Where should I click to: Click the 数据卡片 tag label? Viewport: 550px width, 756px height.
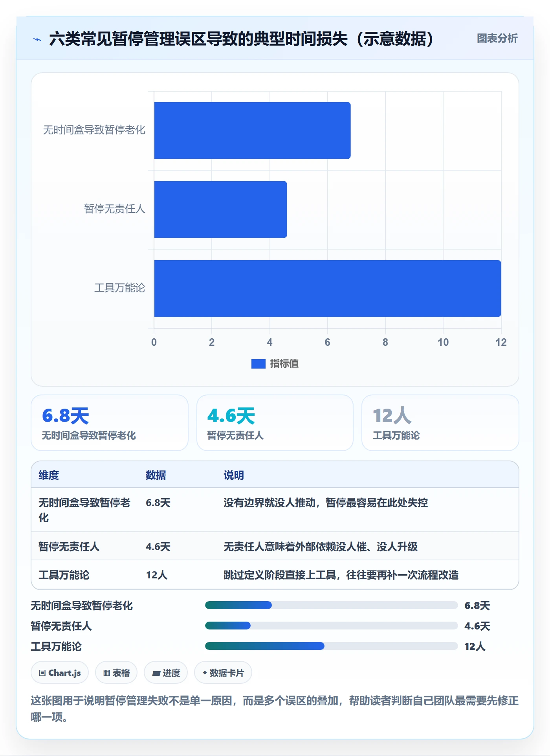point(227,673)
